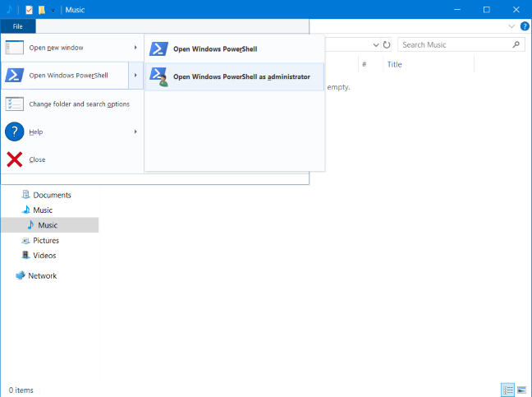Click the music note icon in the title bar
Image resolution: width=532 pixels, height=397 pixels.
[9, 10]
